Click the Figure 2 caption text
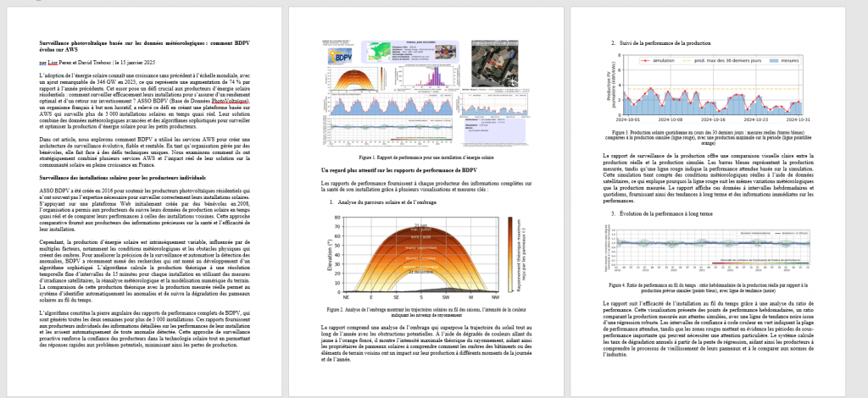The height and width of the screenshot is (398, 868). (x=426, y=312)
